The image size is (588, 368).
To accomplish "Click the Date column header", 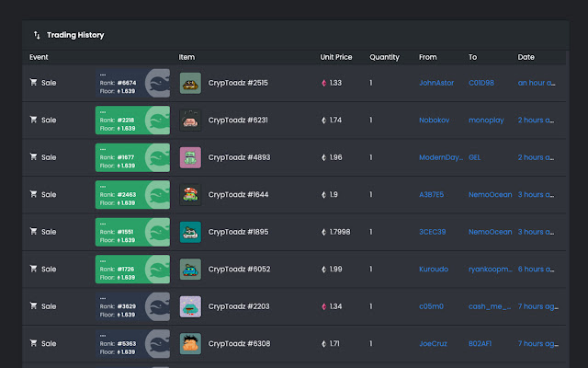I will [x=526, y=57].
